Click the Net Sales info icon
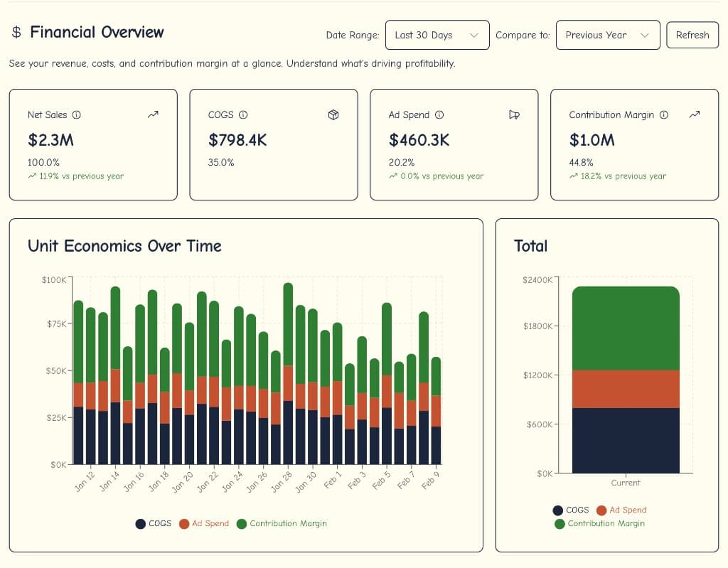Screen dimensions: 728x568 click(77, 114)
